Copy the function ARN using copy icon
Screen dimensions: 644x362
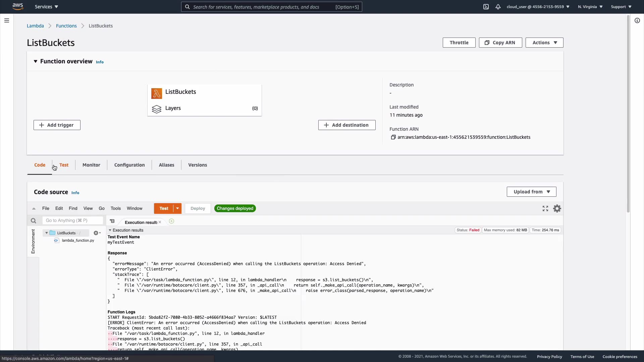(393, 137)
